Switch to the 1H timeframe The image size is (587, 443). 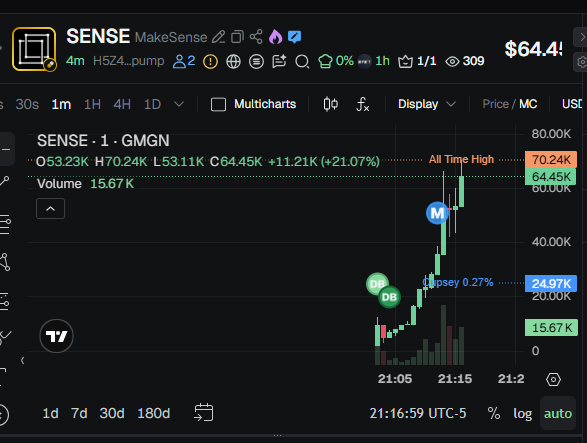92,104
